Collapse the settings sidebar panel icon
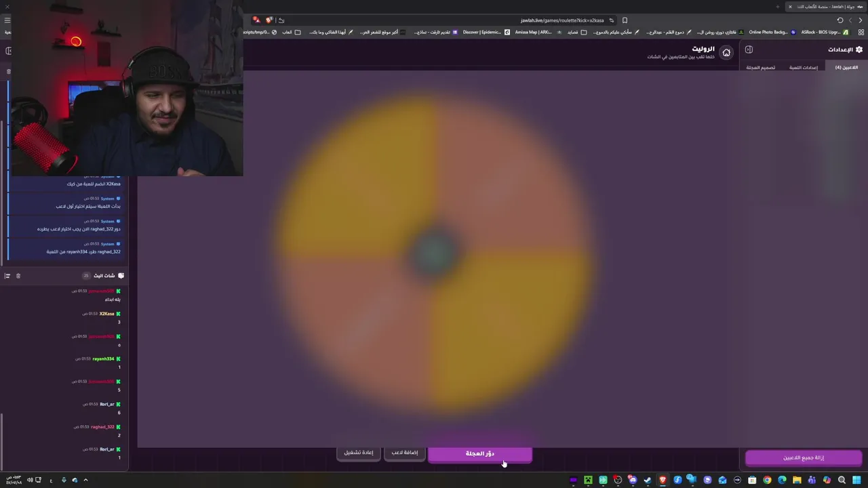 [x=749, y=49]
